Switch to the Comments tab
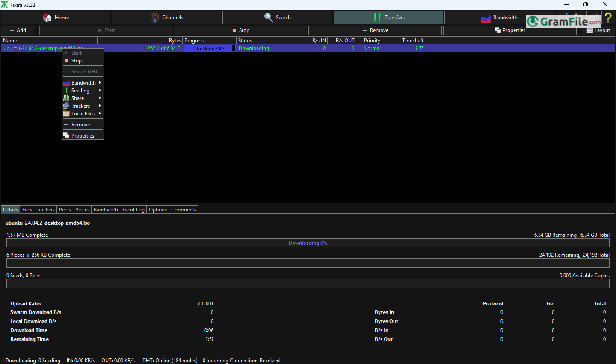The height and width of the screenshot is (364, 616). [184, 210]
